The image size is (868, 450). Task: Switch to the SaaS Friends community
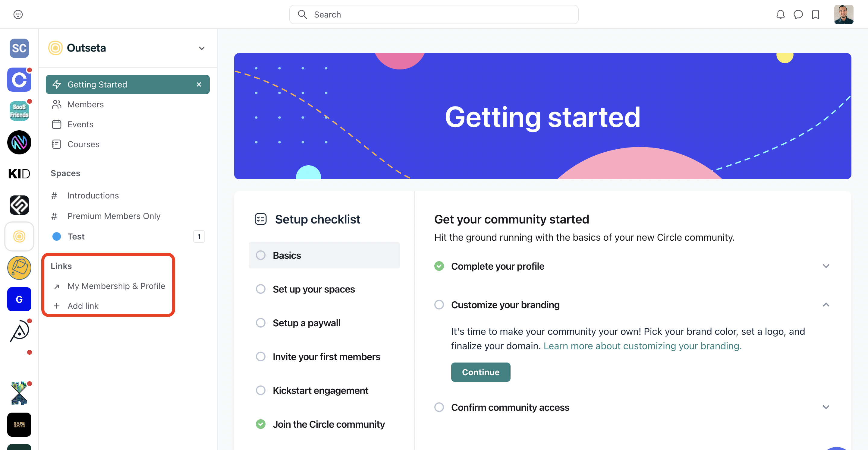[x=19, y=111]
